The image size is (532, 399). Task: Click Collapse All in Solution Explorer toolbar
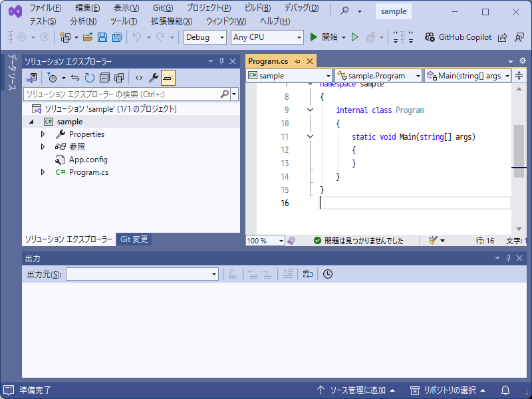click(x=104, y=78)
